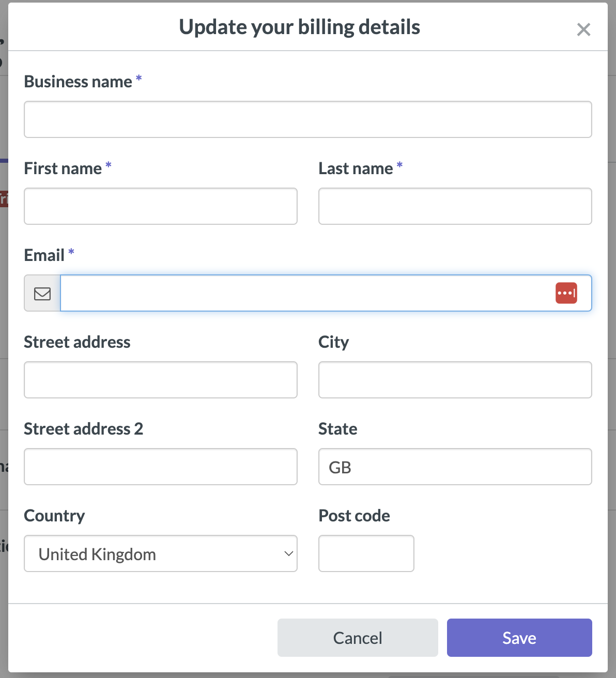
Task: Select the First name input
Action: coord(161,206)
